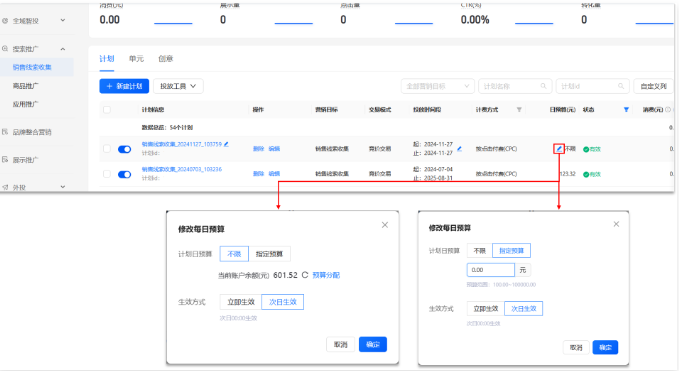Click the 外投 sidebar icon

click(x=5, y=187)
